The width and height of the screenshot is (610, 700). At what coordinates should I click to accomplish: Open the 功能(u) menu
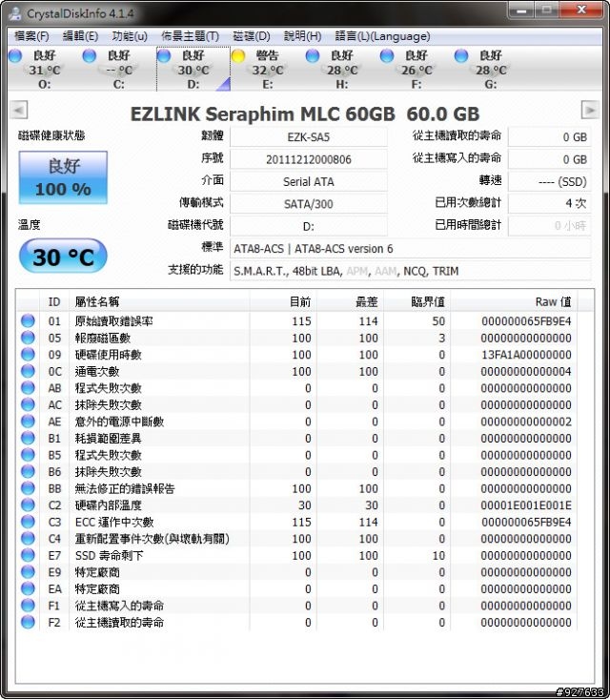tap(130, 36)
